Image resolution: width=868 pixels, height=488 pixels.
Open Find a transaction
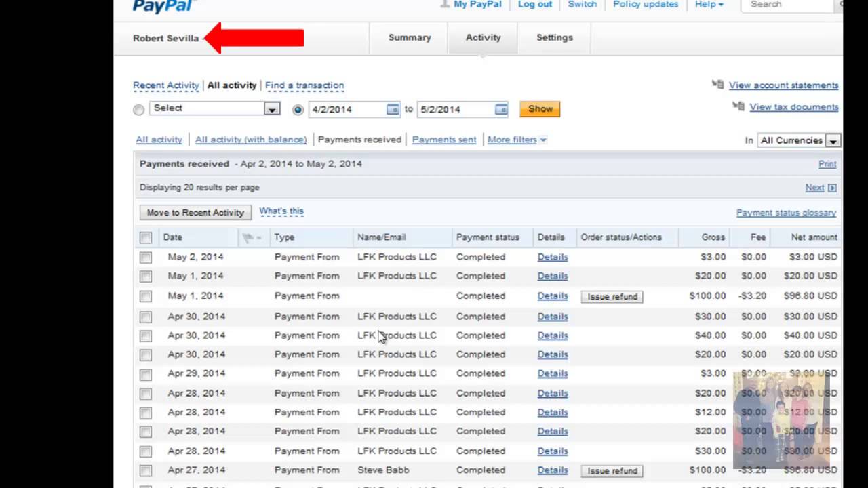pyautogui.click(x=304, y=85)
